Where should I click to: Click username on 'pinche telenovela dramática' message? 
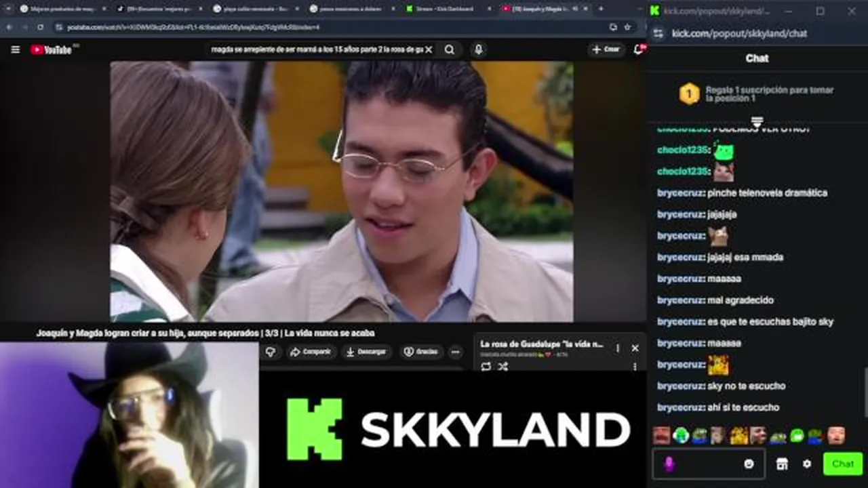pyautogui.click(x=681, y=192)
